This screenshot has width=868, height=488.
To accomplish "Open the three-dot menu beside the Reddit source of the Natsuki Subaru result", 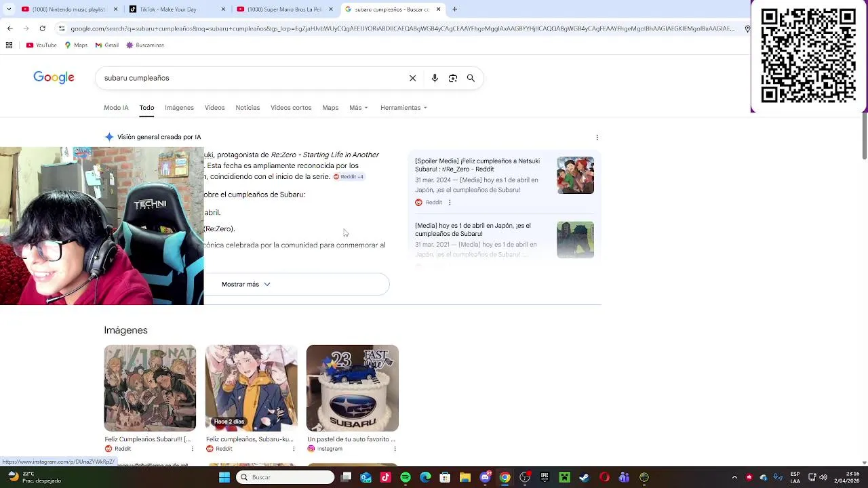I will 449,202.
